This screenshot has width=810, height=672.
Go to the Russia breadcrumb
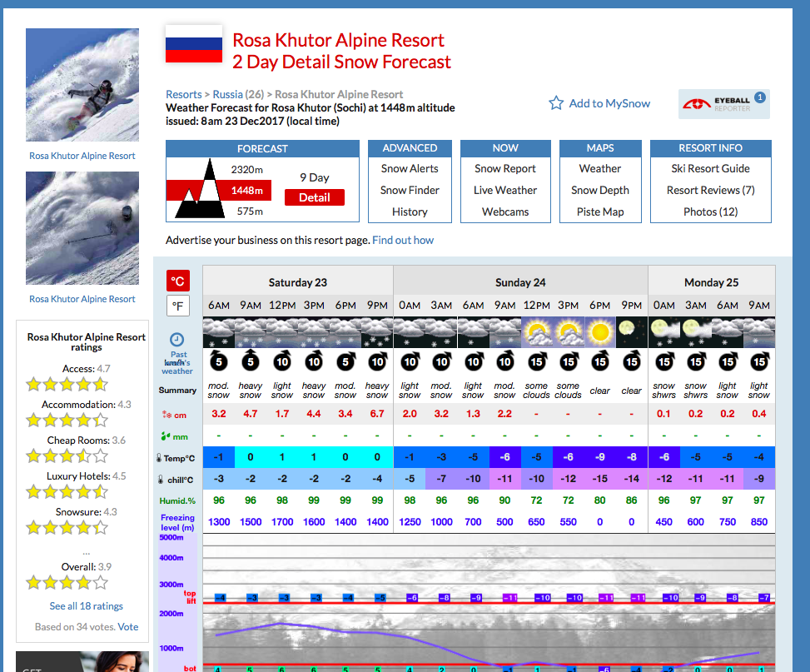pos(227,95)
